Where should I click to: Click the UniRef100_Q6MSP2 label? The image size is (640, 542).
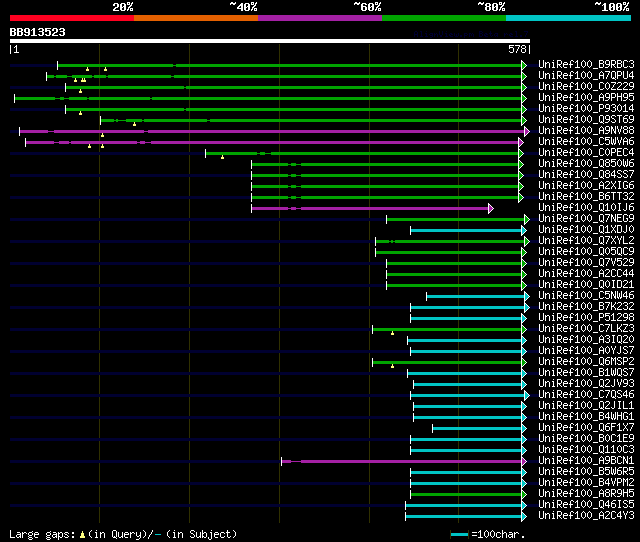click(586, 362)
